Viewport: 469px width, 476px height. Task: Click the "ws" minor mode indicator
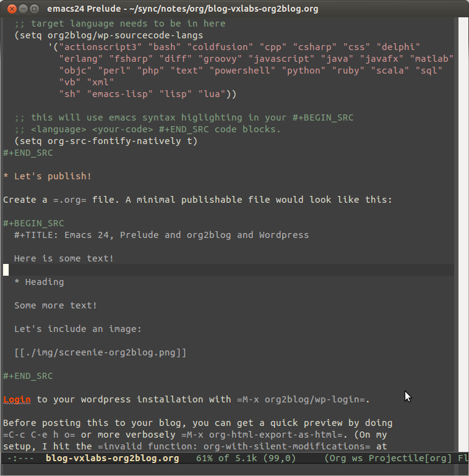click(x=357, y=458)
